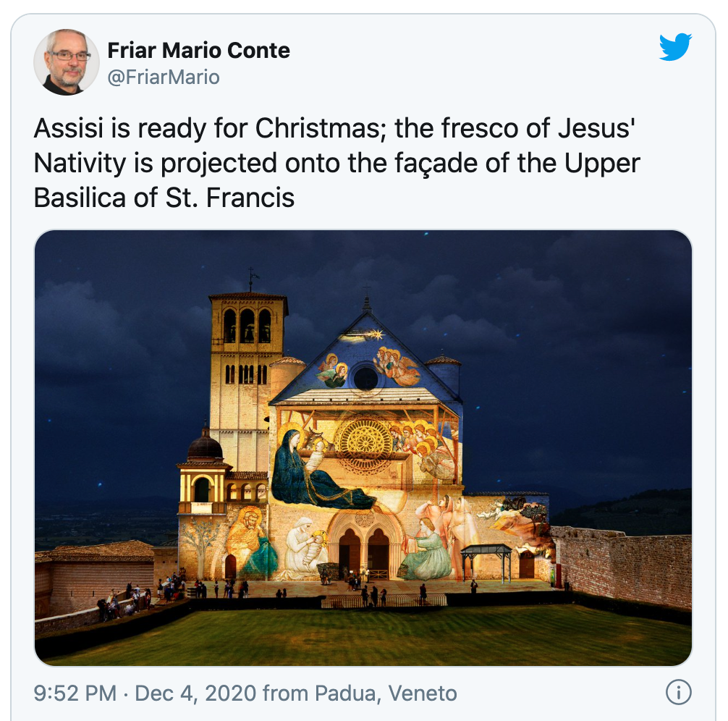This screenshot has height=721, width=728.
Task: Click the Dec 4, 2020 date
Action: click(x=195, y=693)
